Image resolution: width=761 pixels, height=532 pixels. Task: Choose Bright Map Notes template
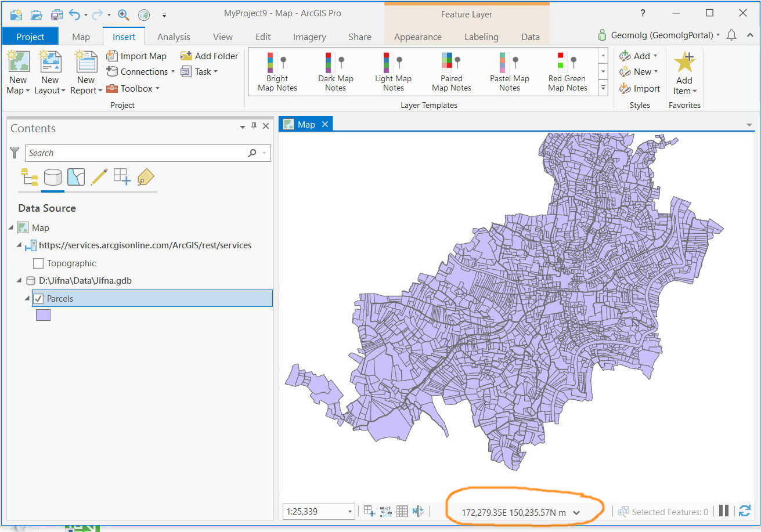pyautogui.click(x=277, y=72)
